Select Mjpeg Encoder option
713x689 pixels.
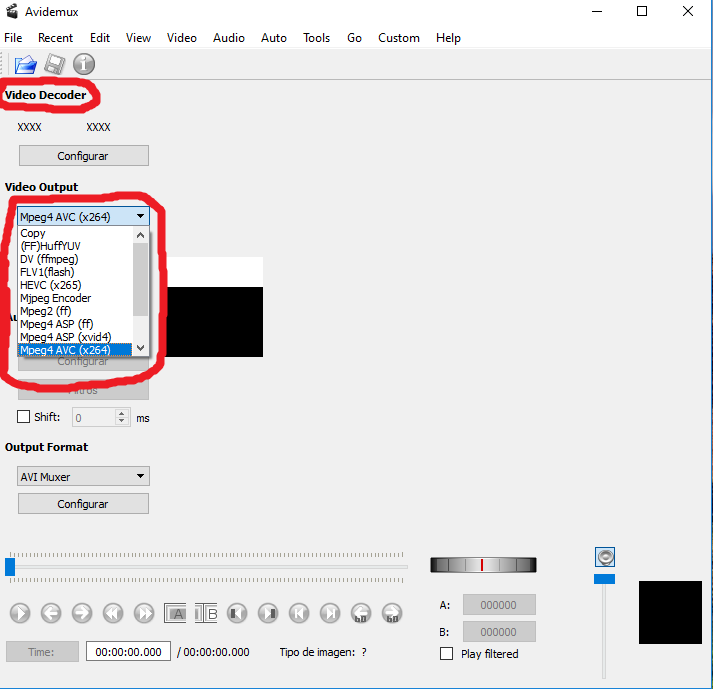(x=75, y=298)
